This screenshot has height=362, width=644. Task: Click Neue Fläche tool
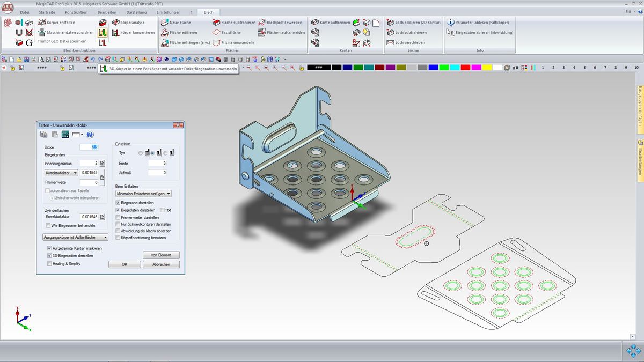179,23
